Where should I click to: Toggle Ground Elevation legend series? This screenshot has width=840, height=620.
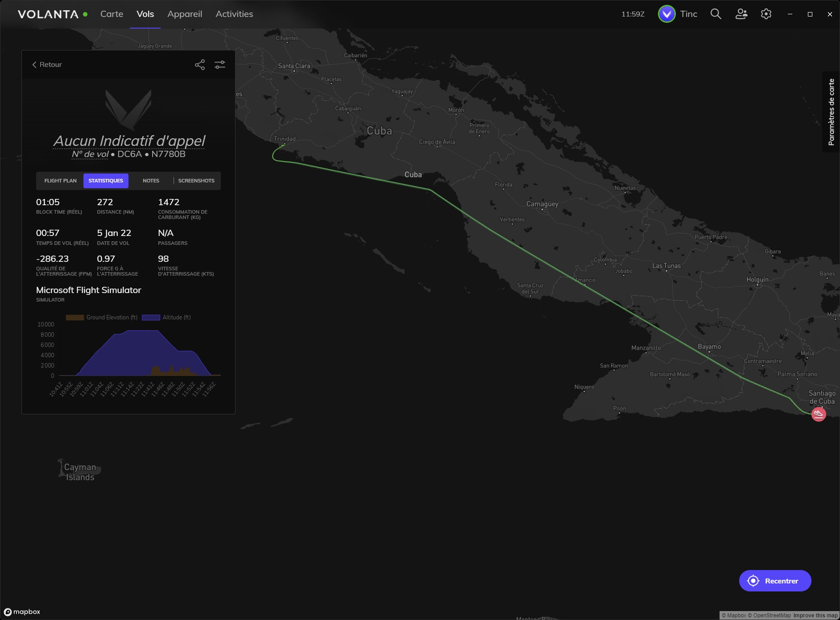tap(102, 318)
